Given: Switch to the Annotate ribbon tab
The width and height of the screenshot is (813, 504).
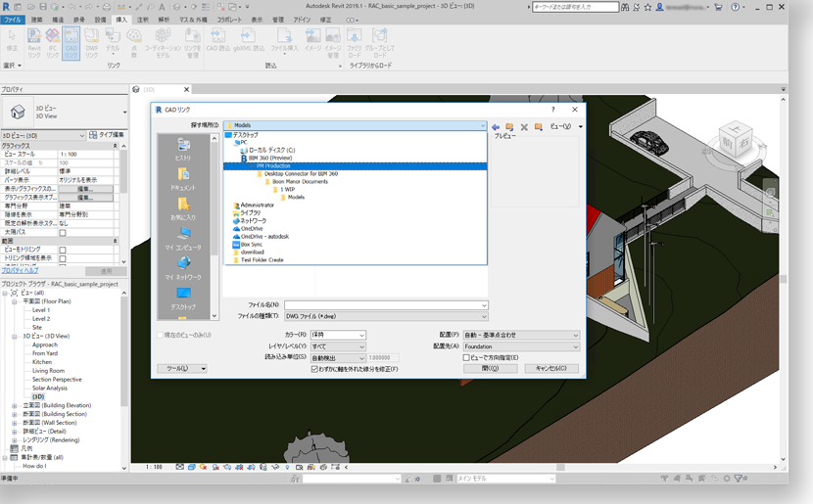Looking at the screenshot, I should pos(143,20).
